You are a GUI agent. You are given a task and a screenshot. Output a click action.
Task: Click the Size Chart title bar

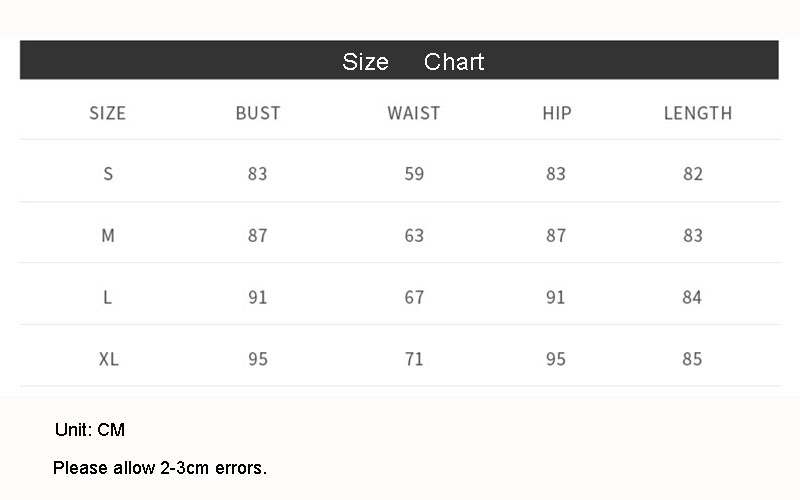click(400, 61)
